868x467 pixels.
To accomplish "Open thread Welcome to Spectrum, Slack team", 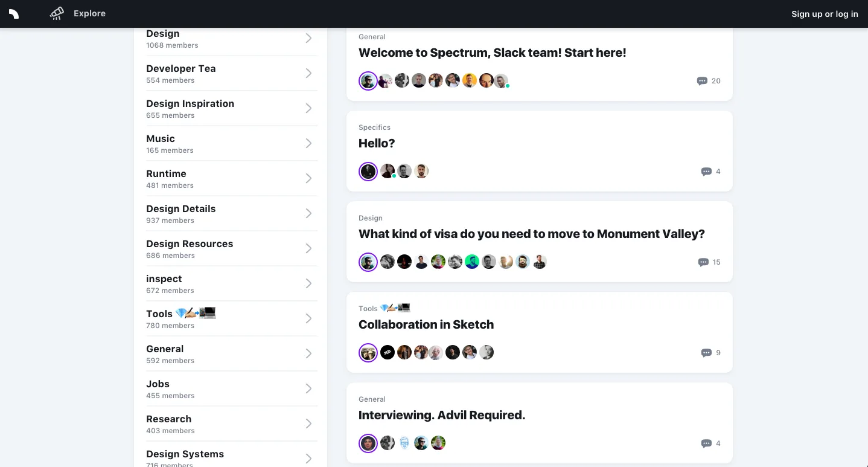I will pyautogui.click(x=492, y=53).
